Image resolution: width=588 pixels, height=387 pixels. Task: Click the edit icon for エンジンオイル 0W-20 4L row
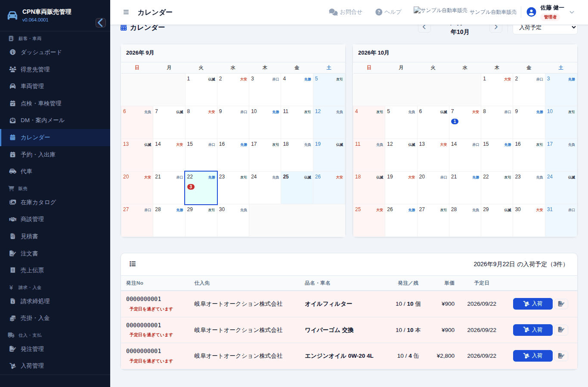[x=561, y=356]
